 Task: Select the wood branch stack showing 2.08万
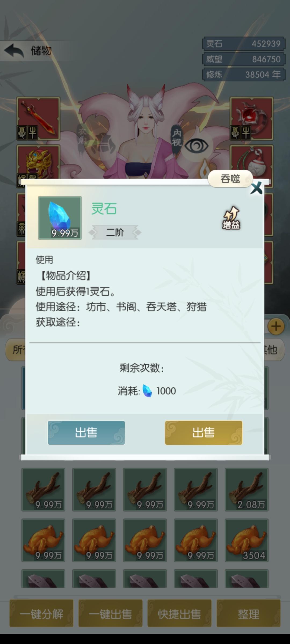[247, 489]
